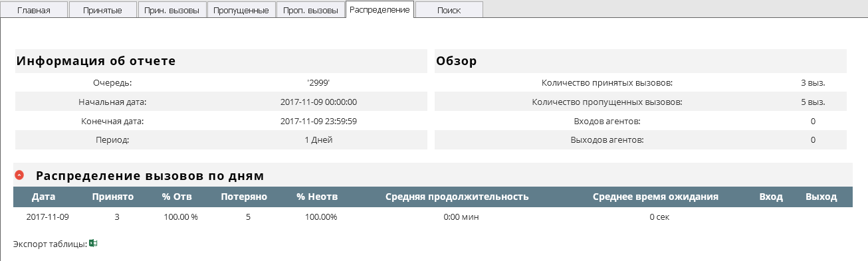This screenshot has width=868, height=261.
Task: Export table to Excel icon
Action: pyautogui.click(x=93, y=244)
